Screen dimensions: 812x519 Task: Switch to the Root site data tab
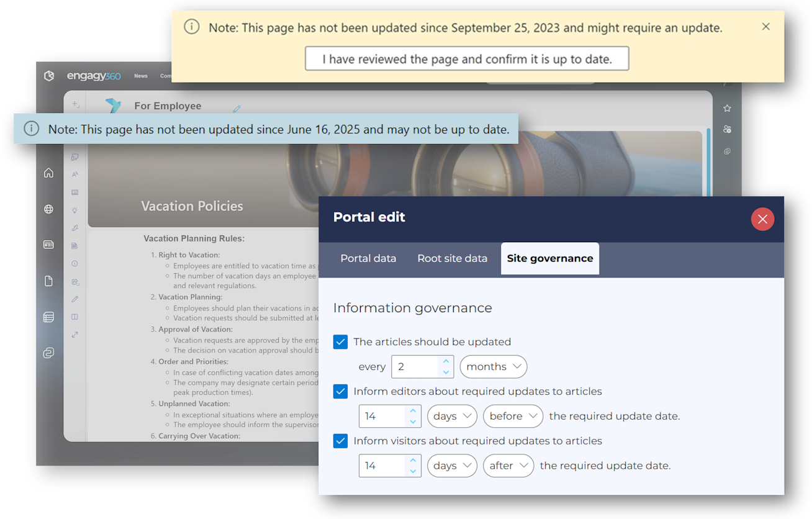pos(452,259)
